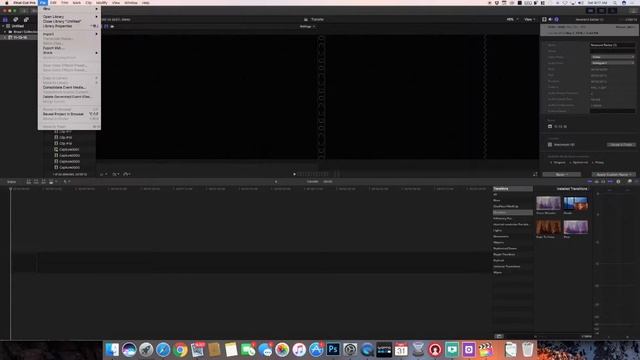Select the Audio inspector speaker icon
Image resolution: width=640 pixels, height=360 pixels.
click(x=550, y=20)
